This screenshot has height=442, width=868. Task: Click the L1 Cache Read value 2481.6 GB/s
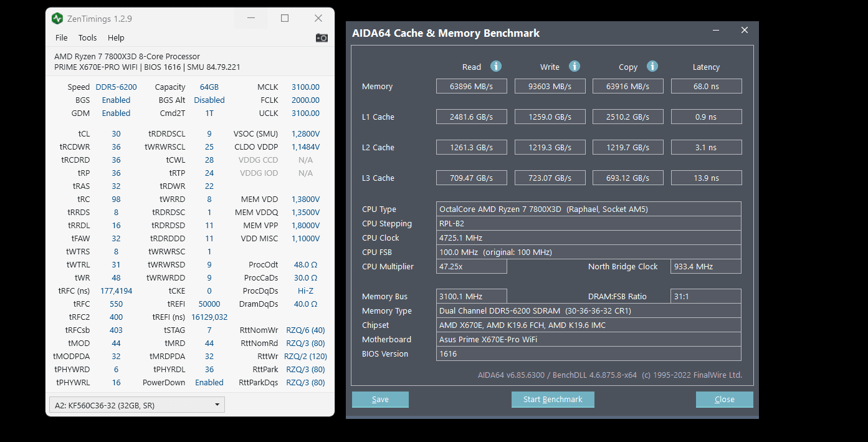pyautogui.click(x=472, y=117)
